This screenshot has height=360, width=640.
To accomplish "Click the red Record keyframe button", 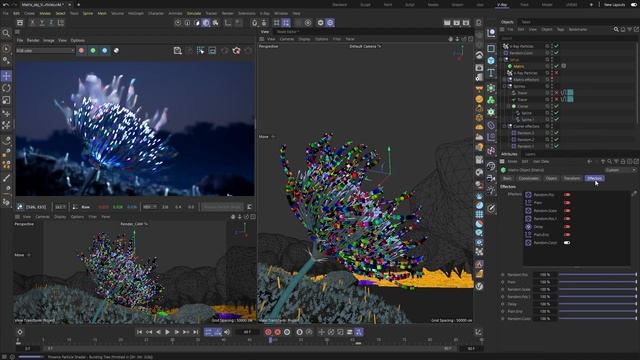I will 268,332.
